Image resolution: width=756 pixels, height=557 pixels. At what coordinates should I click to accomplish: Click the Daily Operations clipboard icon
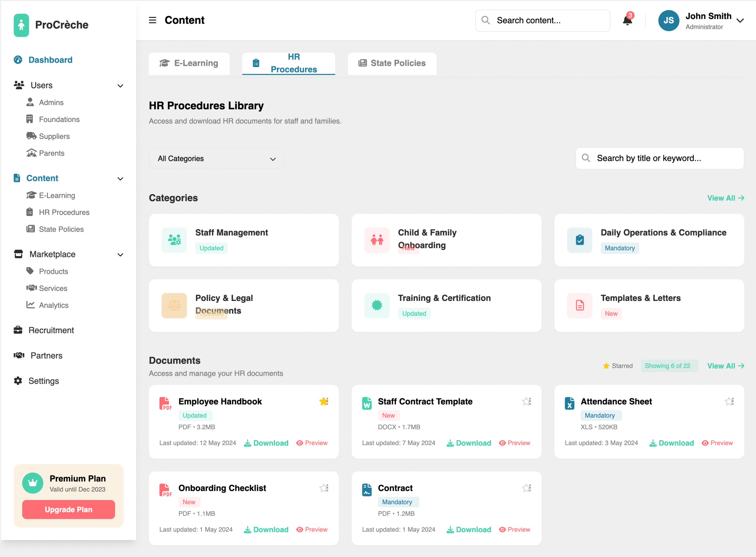[579, 240]
